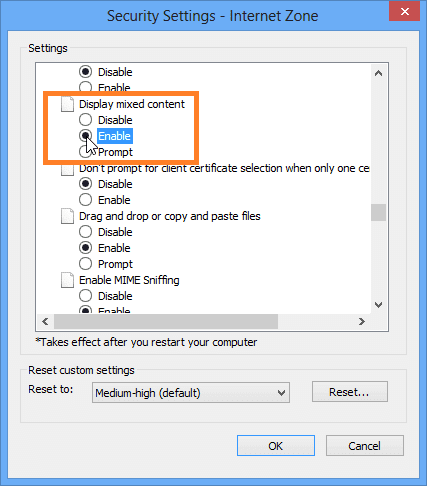Click the scroll down arrow in settings list
The image size is (427, 486).
378,305
